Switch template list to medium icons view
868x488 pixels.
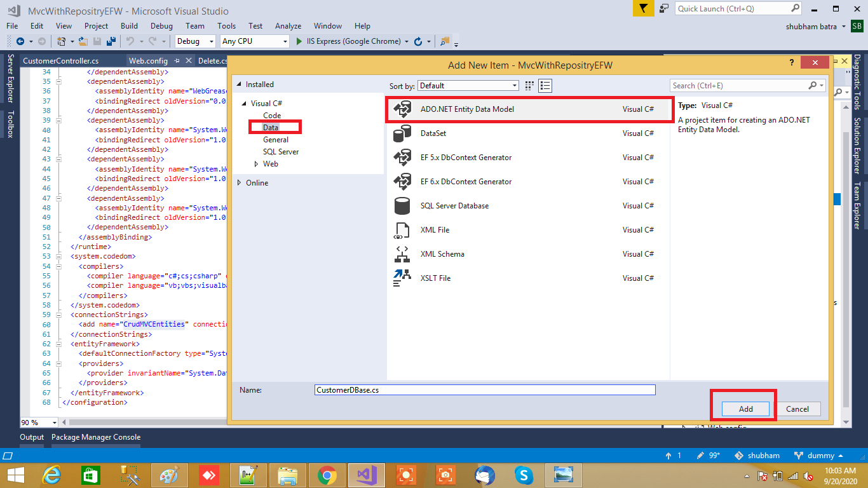point(545,86)
